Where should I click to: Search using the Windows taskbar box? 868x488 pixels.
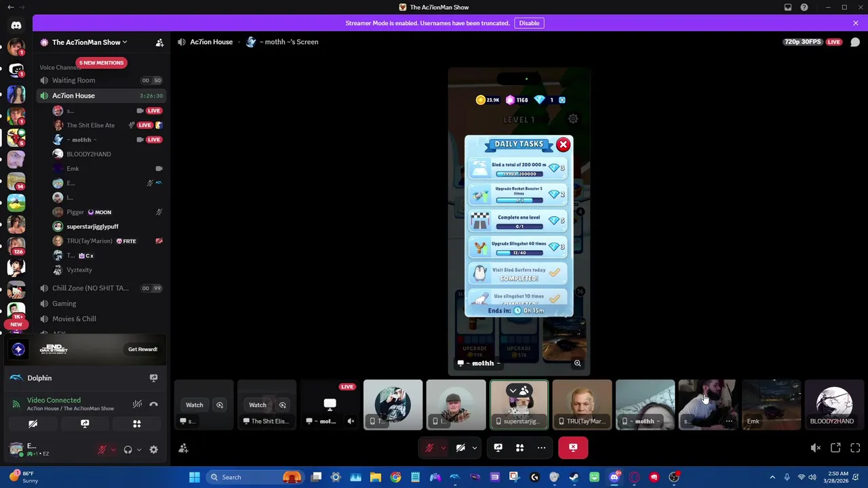point(256,477)
